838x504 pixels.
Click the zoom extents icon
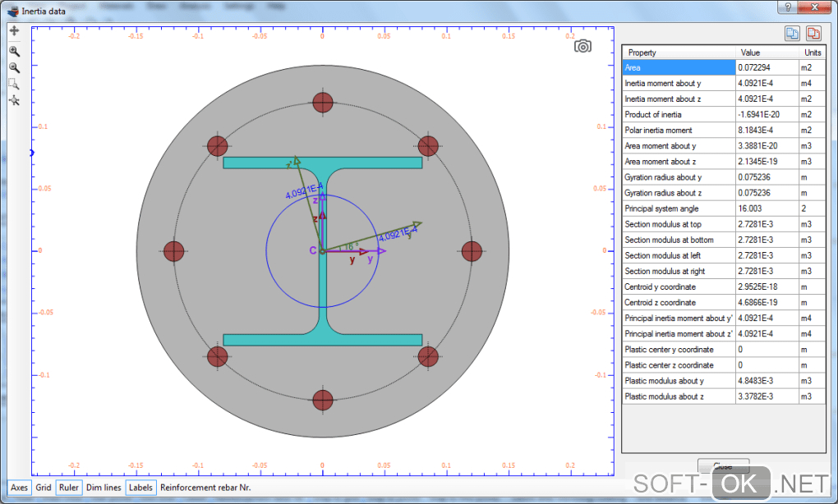coord(14,100)
